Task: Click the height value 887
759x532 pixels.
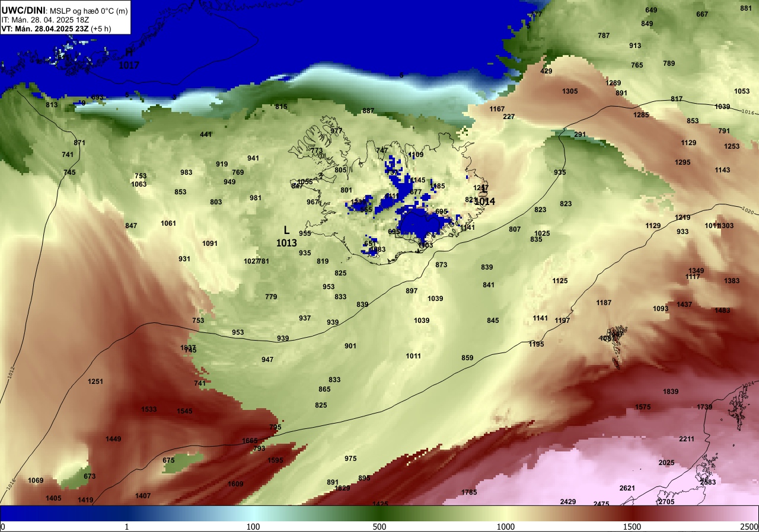Action: 368,111
